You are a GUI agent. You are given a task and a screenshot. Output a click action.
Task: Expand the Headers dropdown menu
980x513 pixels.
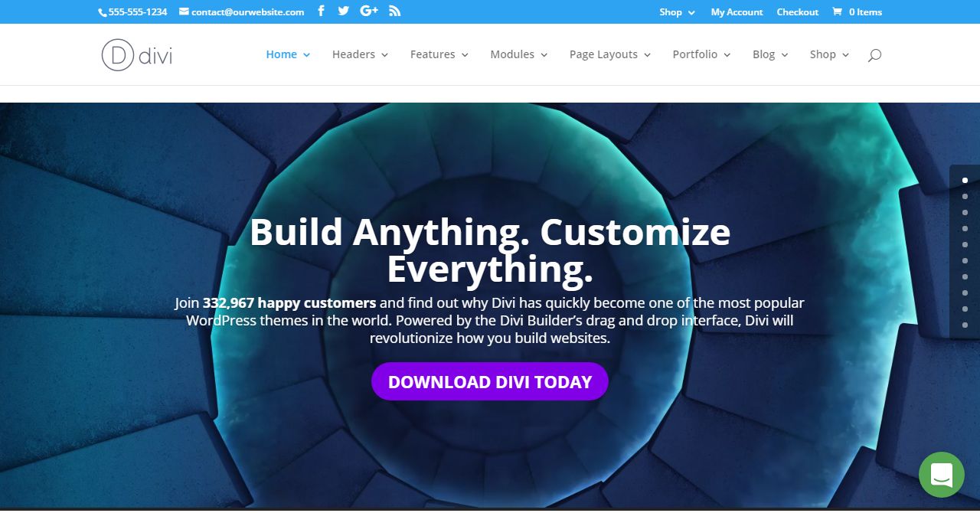click(360, 54)
